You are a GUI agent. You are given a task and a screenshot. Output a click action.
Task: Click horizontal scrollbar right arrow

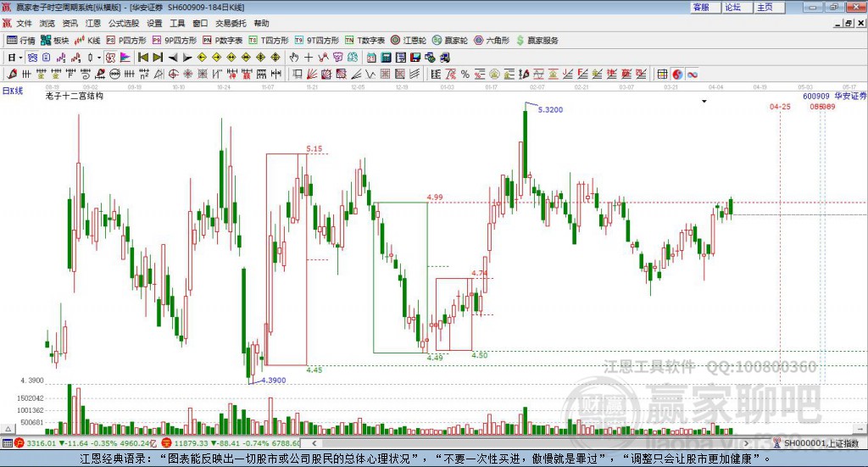[x=746, y=443]
